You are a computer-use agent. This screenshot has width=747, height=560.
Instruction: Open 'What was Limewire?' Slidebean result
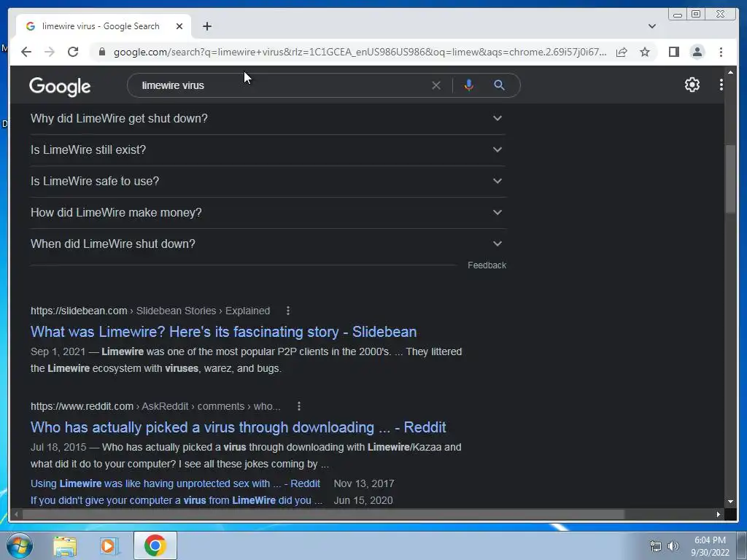[x=223, y=332]
